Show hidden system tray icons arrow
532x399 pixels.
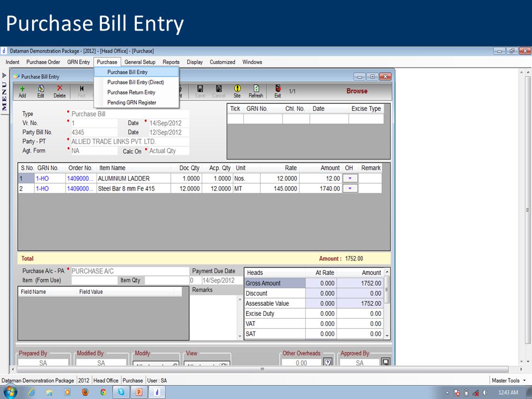click(447, 393)
